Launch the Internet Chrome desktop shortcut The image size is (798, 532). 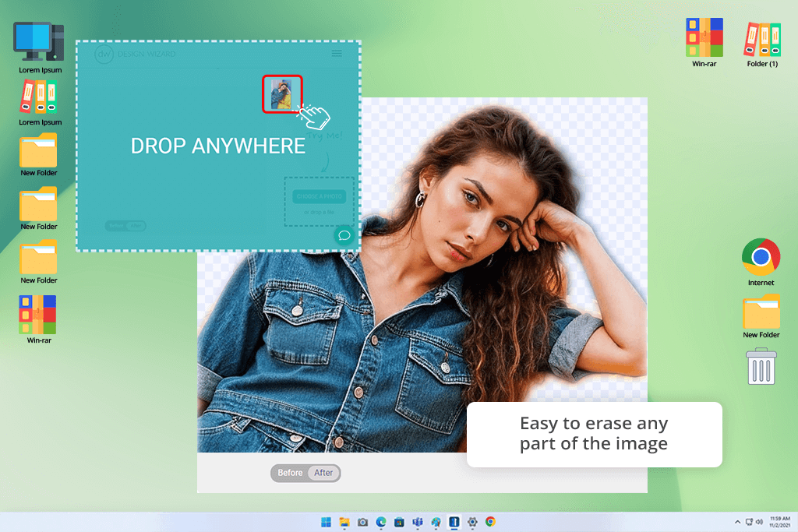coord(761,262)
